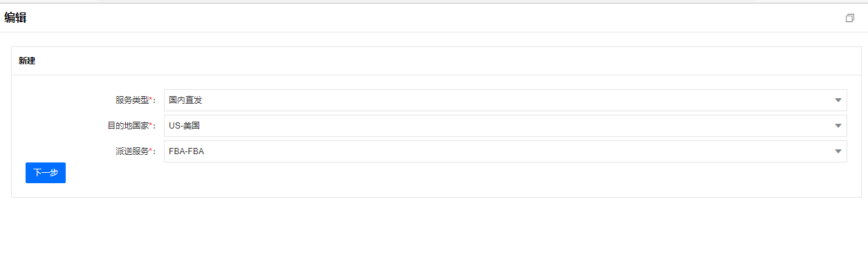This screenshot has height=253, width=868.
Task: Click the 派送服务 field label
Action: (132, 151)
